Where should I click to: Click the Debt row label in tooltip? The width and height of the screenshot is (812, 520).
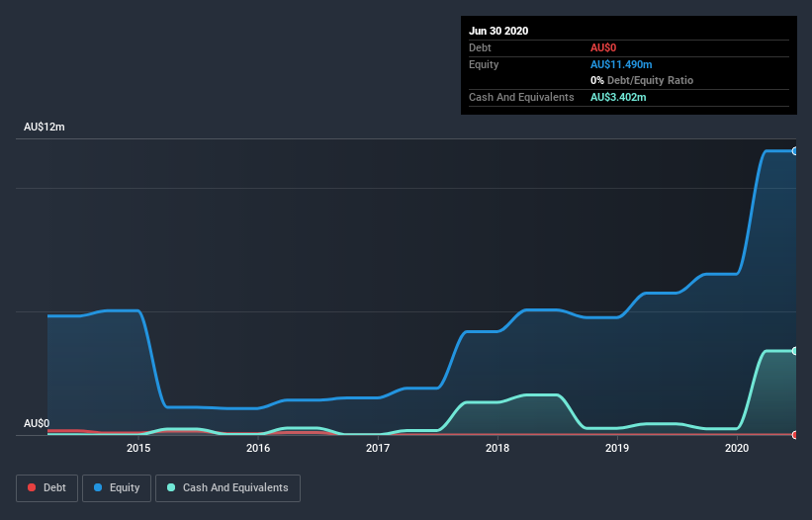480,47
